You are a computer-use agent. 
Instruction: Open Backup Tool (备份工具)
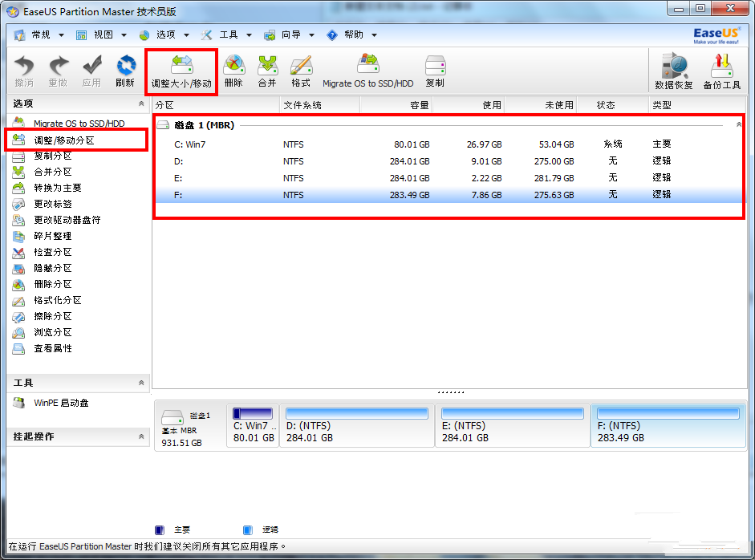[x=722, y=71]
